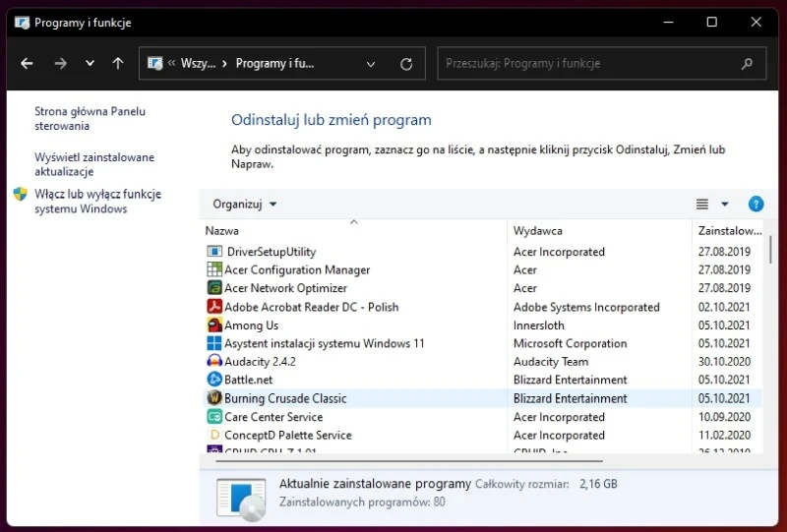Select the Among Us entry
The height and width of the screenshot is (532, 787).
pyautogui.click(x=251, y=325)
